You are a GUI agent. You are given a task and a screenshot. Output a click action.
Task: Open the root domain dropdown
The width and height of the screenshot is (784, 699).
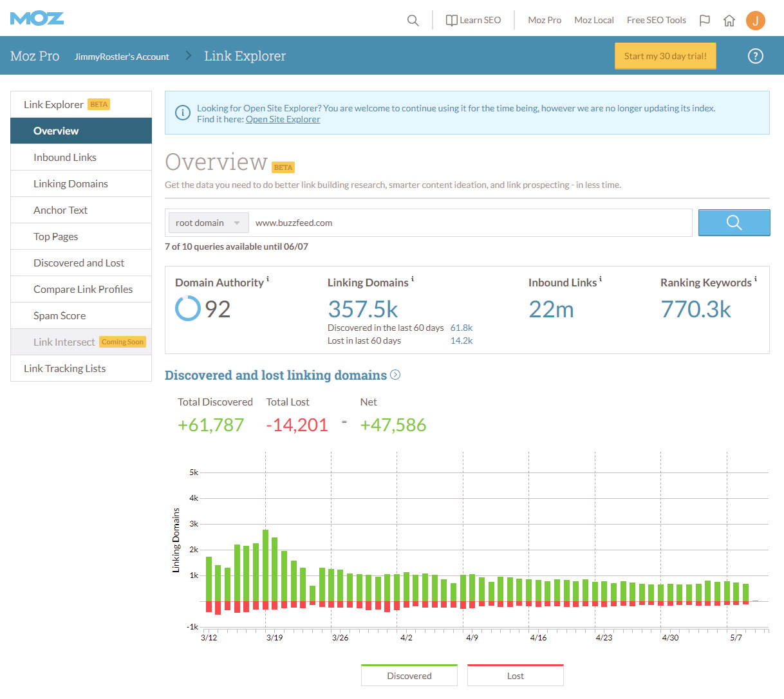pos(208,222)
